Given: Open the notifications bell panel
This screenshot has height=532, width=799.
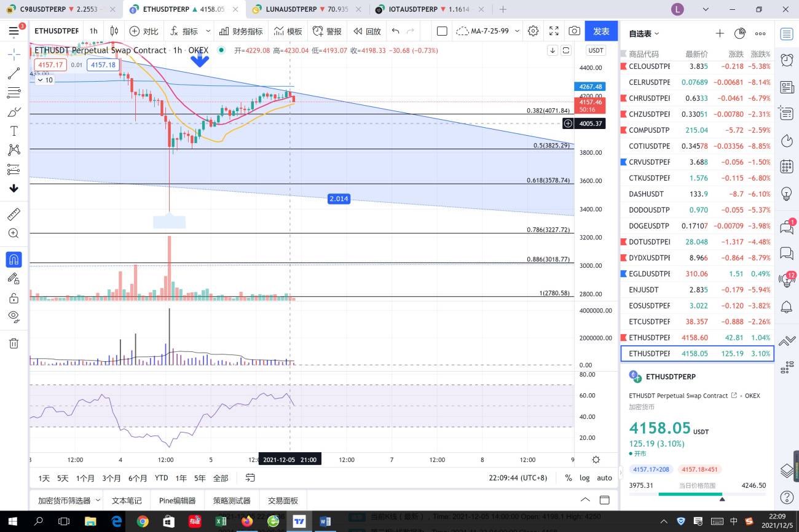Looking at the screenshot, I should click(x=786, y=306).
